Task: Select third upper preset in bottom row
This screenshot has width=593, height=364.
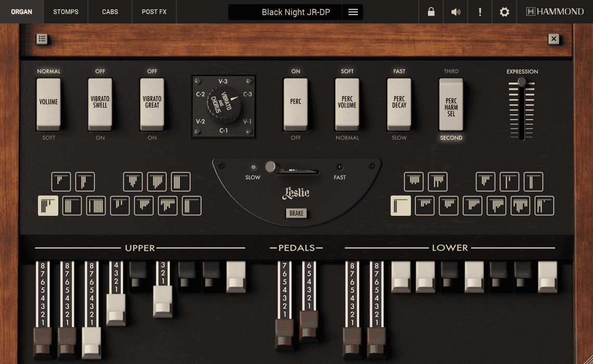Action: tap(96, 205)
